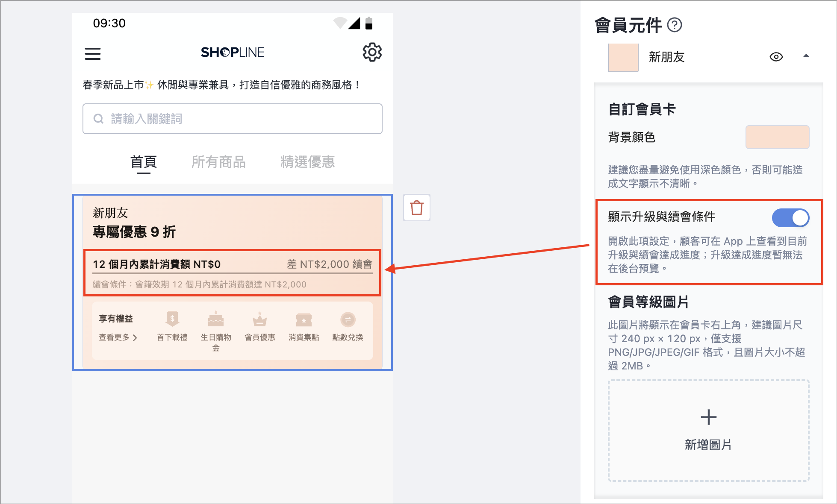Click the 請輸入關鍵詞 search field
The height and width of the screenshot is (504, 837).
[233, 119]
